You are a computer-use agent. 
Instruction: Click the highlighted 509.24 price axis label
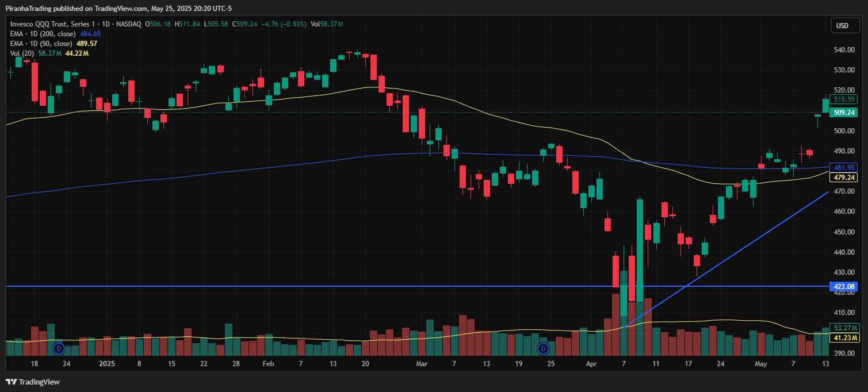pyautogui.click(x=845, y=112)
